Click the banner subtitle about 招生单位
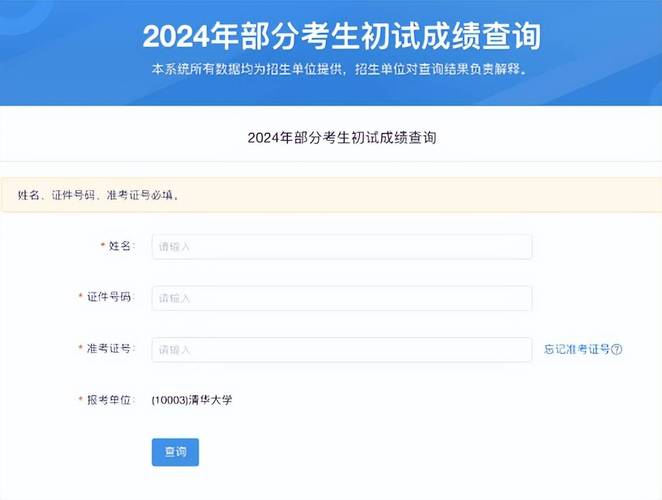Image resolution: width=662 pixels, height=500 pixels. point(340,69)
